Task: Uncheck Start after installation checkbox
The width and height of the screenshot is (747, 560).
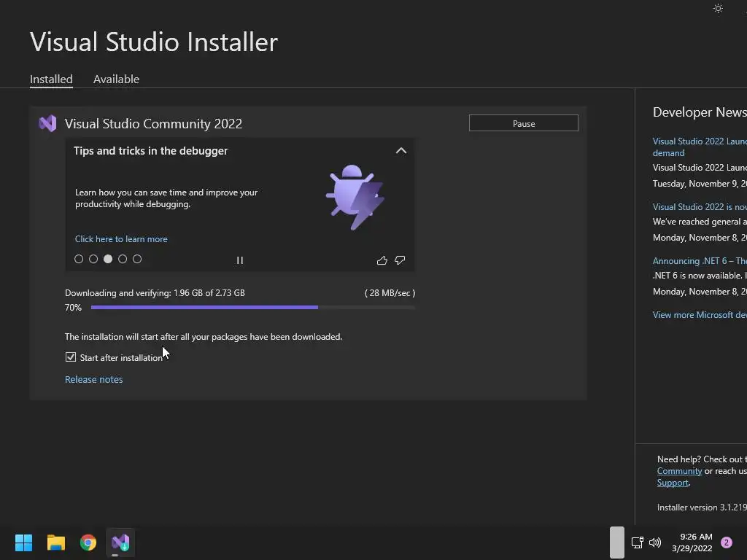Action: pos(71,357)
